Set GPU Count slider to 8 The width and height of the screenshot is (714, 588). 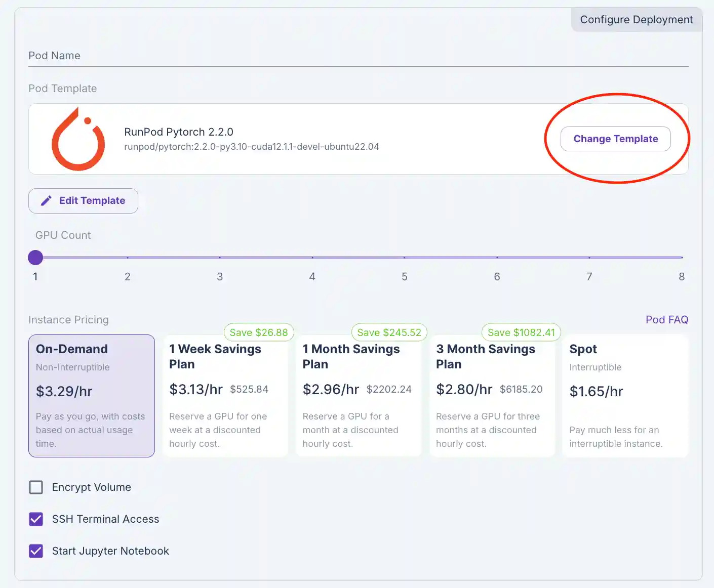point(682,258)
